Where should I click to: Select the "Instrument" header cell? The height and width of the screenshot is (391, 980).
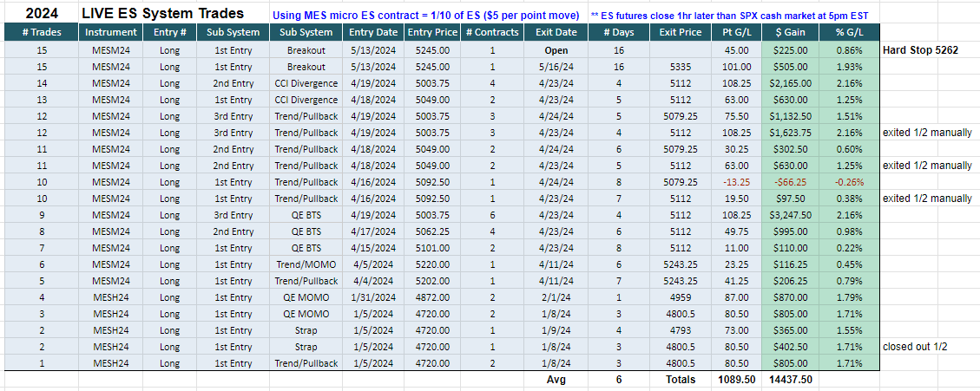(110, 32)
